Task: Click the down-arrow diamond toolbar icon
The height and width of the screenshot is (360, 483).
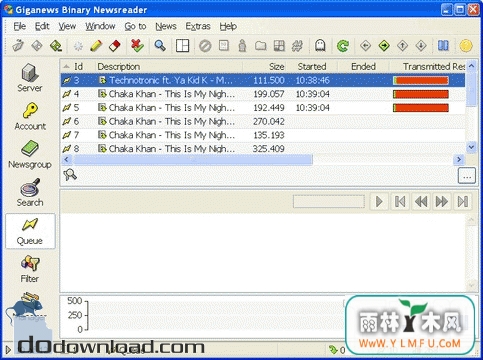Action: (421, 46)
